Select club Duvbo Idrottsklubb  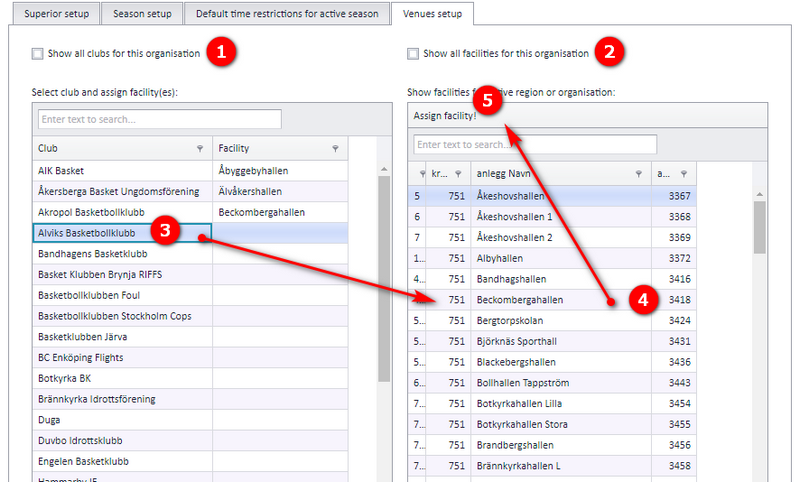122,440
